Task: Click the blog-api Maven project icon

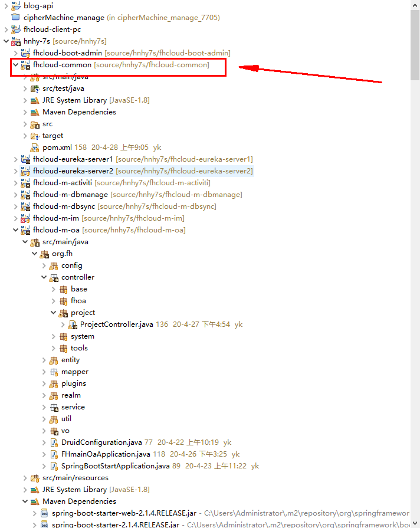Action: point(16,6)
